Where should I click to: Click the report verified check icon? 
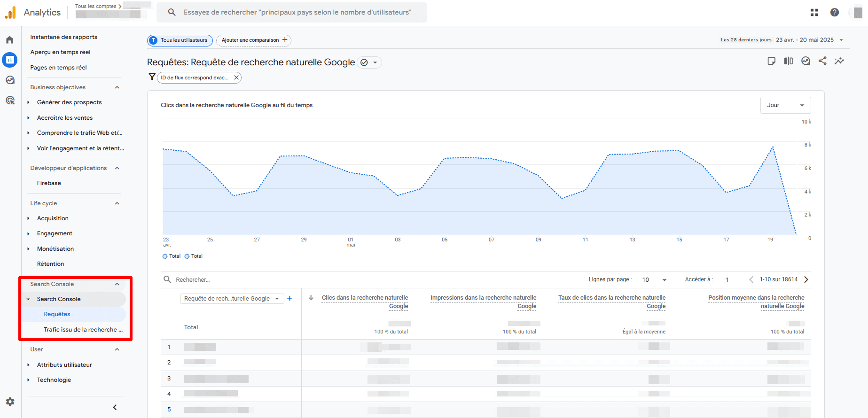pyautogui.click(x=364, y=62)
